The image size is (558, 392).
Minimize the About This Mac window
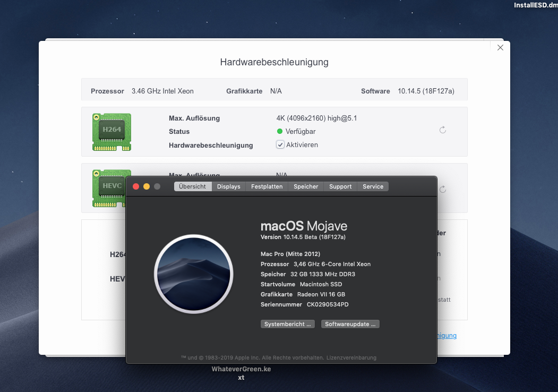(x=147, y=186)
